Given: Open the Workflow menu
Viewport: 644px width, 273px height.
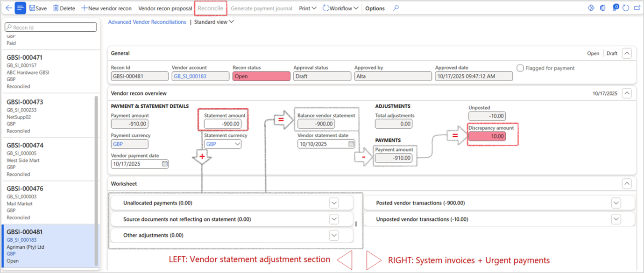Looking at the screenshot, I should (340, 8).
